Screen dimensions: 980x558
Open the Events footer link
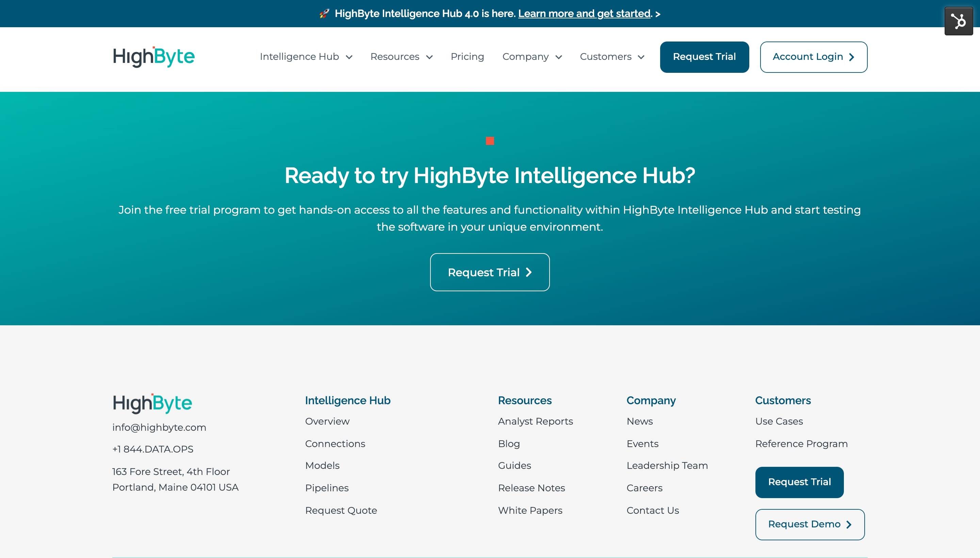pyautogui.click(x=642, y=443)
